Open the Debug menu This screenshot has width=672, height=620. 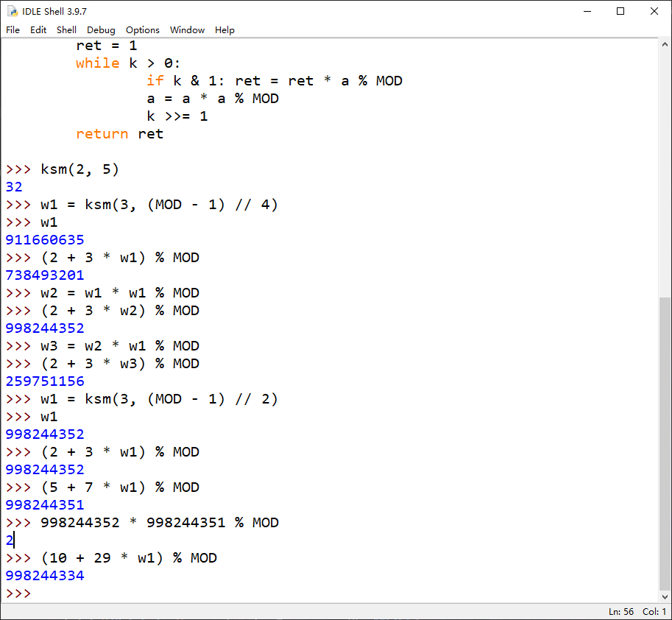click(x=101, y=30)
